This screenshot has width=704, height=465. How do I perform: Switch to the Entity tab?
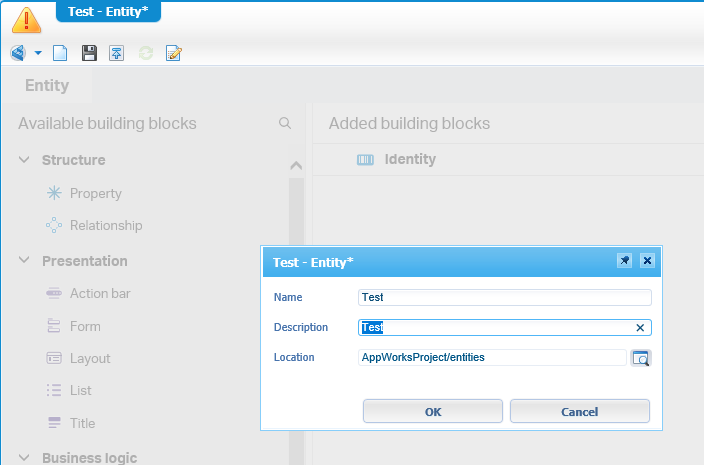pyautogui.click(x=47, y=85)
